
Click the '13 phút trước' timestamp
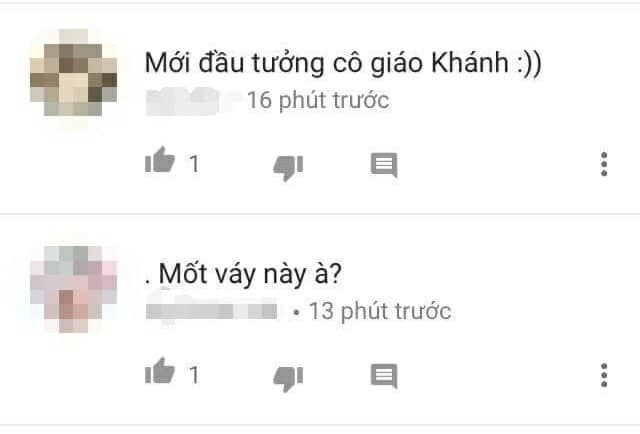click(x=380, y=312)
